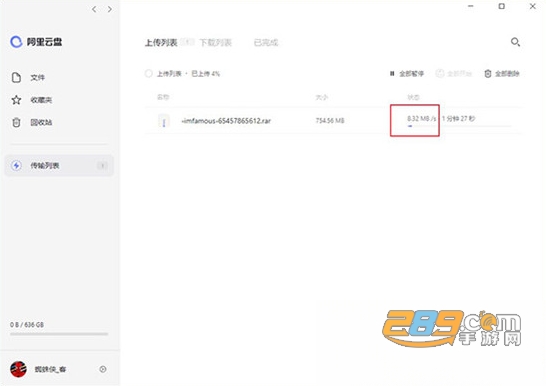The width and height of the screenshot is (546, 386).
Task: Click the 状态 column header
Action: [413, 97]
